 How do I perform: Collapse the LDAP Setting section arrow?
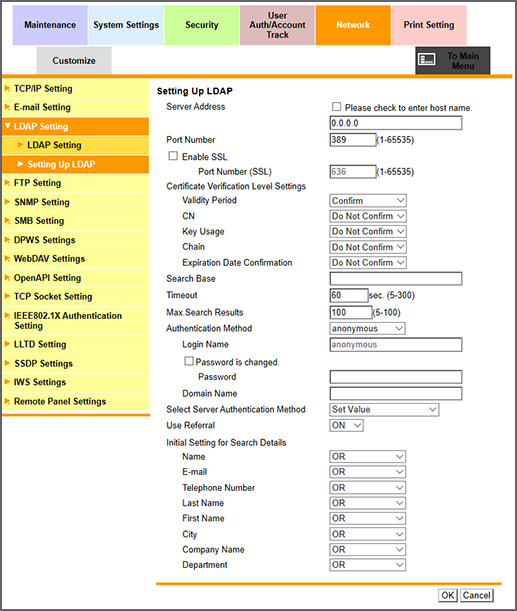(7, 126)
